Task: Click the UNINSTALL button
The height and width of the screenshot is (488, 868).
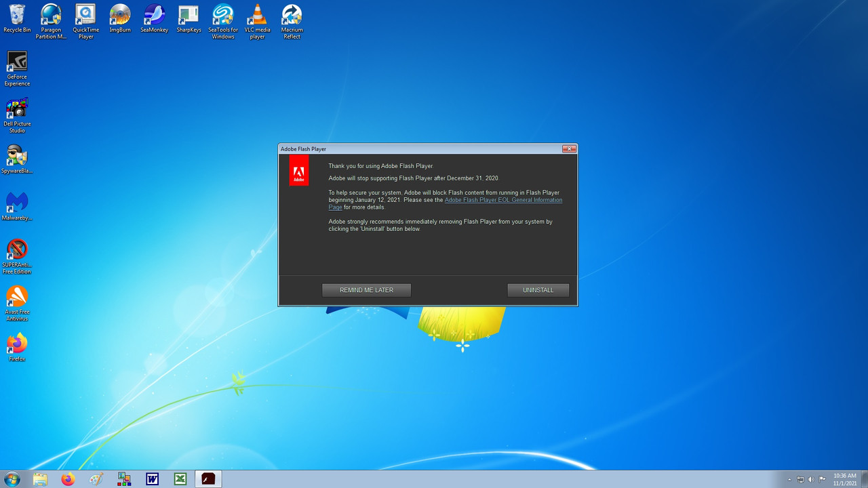Action: 538,290
